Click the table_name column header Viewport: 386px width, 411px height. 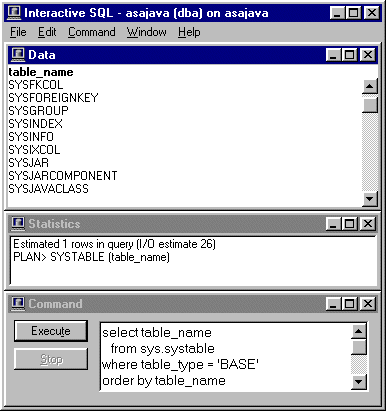point(41,72)
